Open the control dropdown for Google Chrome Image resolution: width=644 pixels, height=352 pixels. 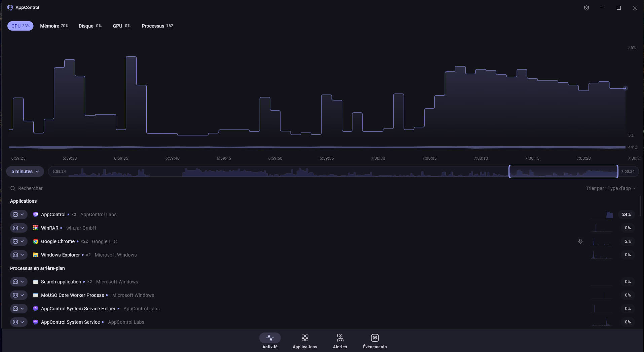[x=19, y=241]
